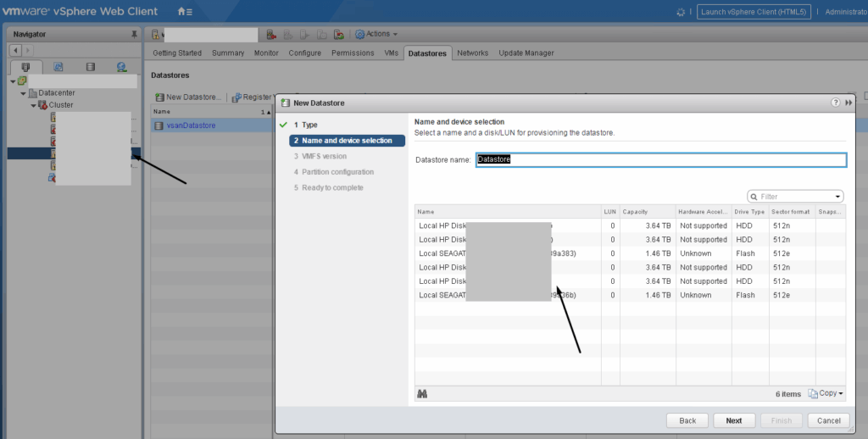Open the vsanDatastore link
This screenshot has width=868, height=439.
(x=191, y=125)
